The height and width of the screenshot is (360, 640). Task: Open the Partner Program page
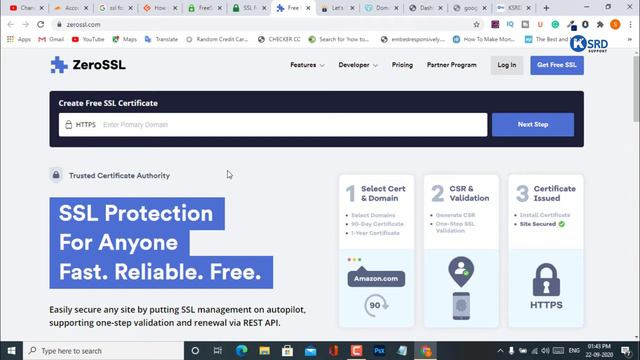[451, 65]
